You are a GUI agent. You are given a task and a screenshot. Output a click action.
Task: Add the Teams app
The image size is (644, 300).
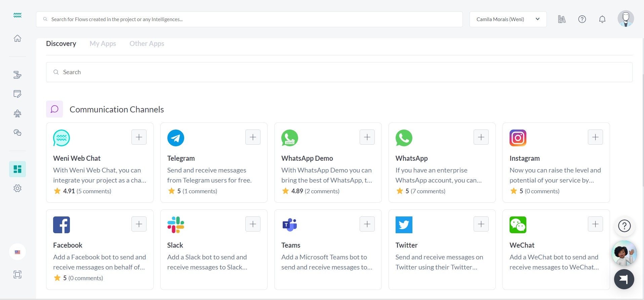coord(367,224)
